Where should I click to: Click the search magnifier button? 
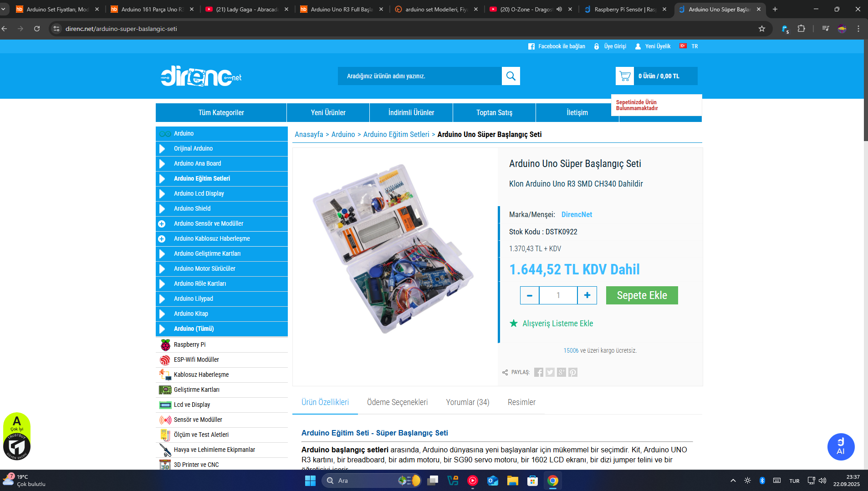(x=511, y=76)
